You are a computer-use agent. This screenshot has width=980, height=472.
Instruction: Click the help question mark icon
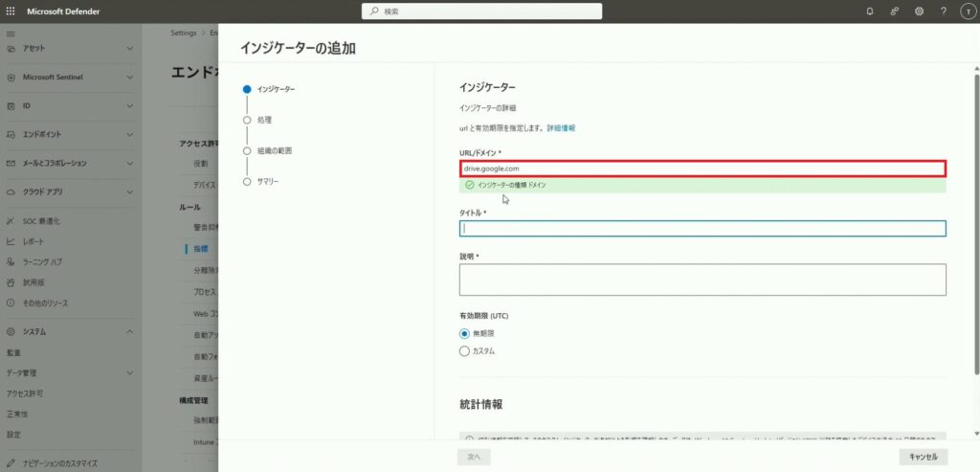(943, 11)
